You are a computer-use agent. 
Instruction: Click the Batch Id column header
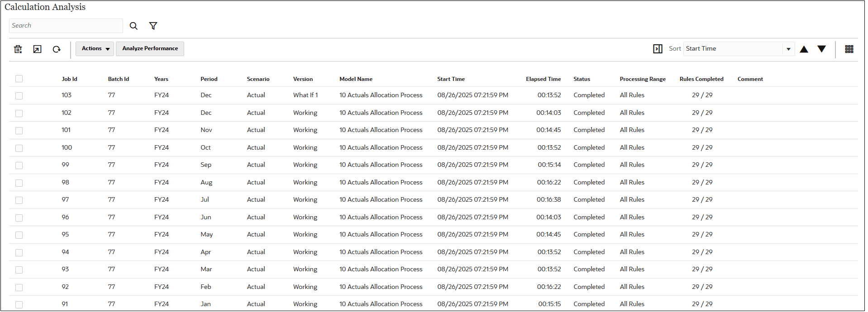119,79
